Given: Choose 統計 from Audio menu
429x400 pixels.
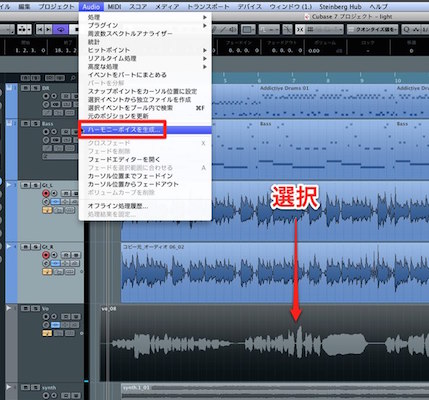Looking at the screenshot, I should click(145, 42).
